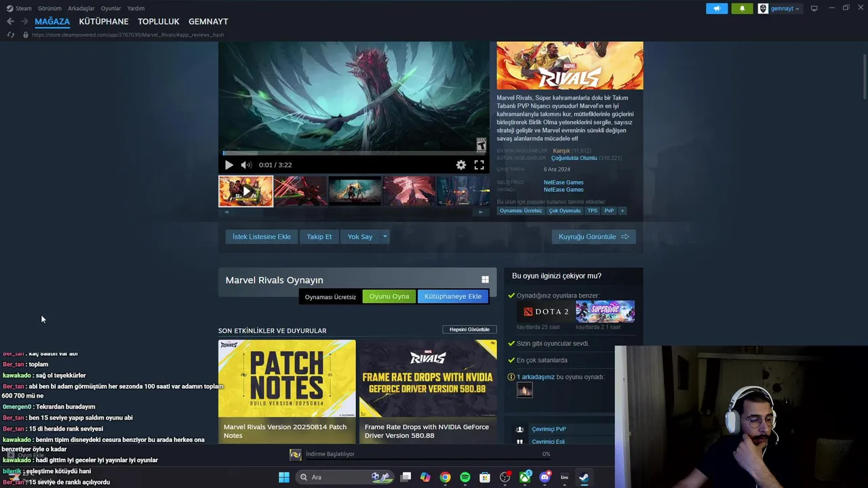Select the third dark screenshot thumbnail
The image size is (868, 488).
[355, 191]
